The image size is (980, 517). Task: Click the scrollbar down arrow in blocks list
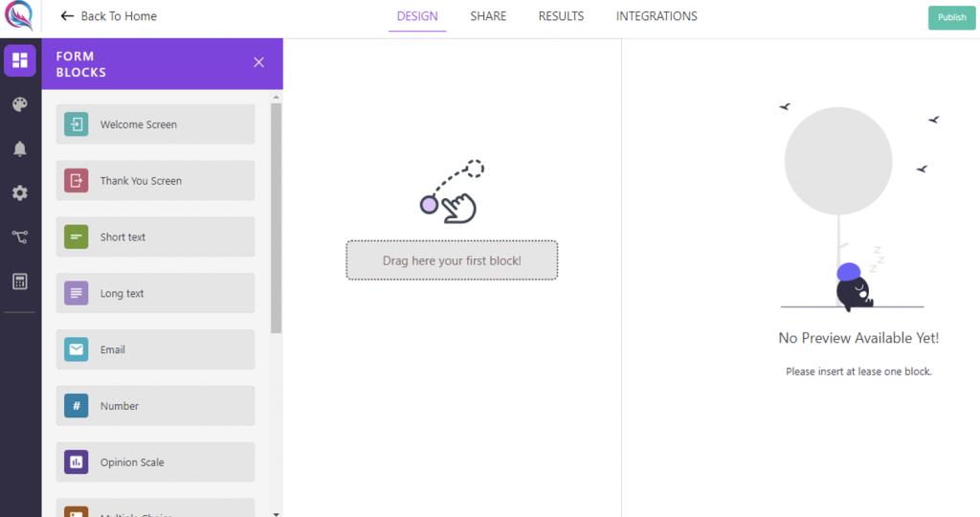click(x=277, y=514)
